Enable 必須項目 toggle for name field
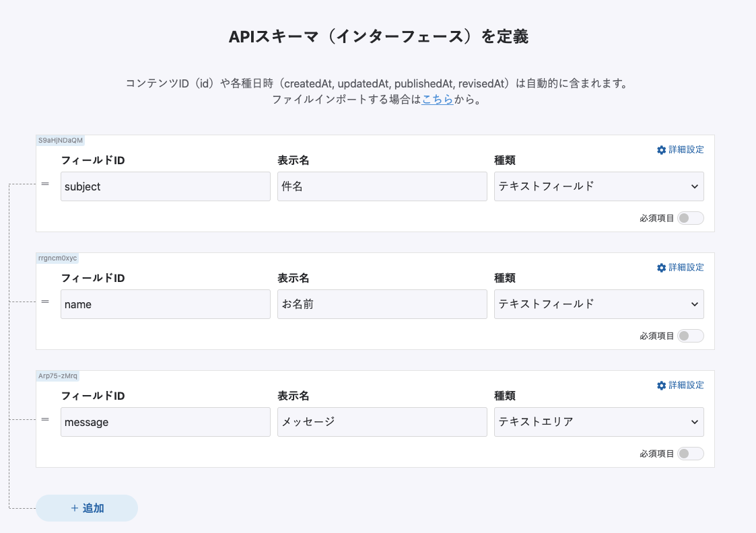 [690, 336]
